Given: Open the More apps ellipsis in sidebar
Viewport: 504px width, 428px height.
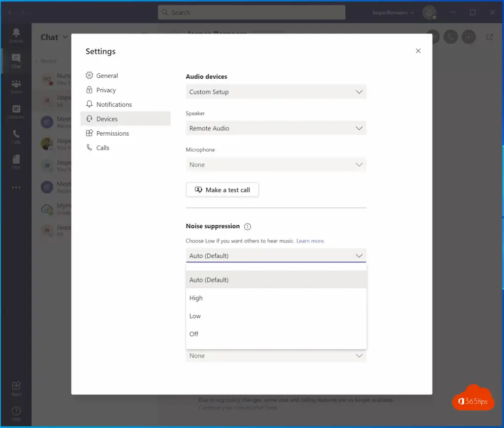Looking at the screenshot, I should [x=16, y=187].
